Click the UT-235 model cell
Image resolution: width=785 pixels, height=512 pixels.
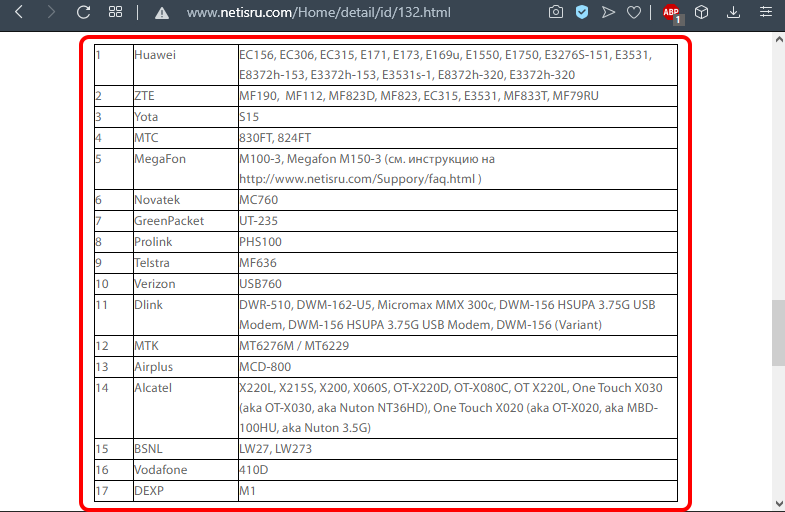[x=458, y=221]
